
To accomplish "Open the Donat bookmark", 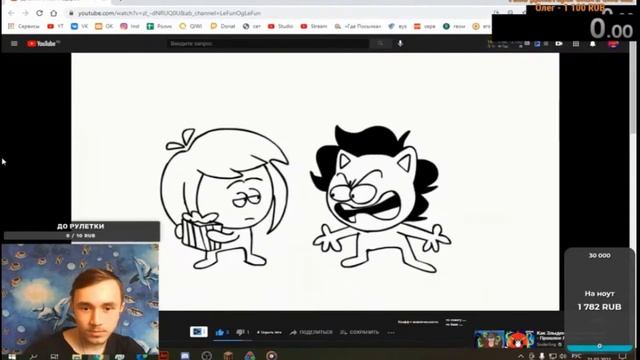I will [222, 26].
